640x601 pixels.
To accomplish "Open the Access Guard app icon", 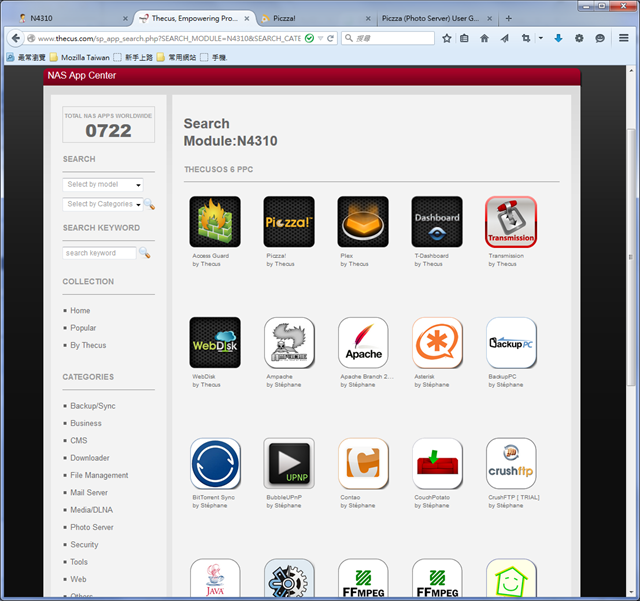I will [x=215, y=222].
